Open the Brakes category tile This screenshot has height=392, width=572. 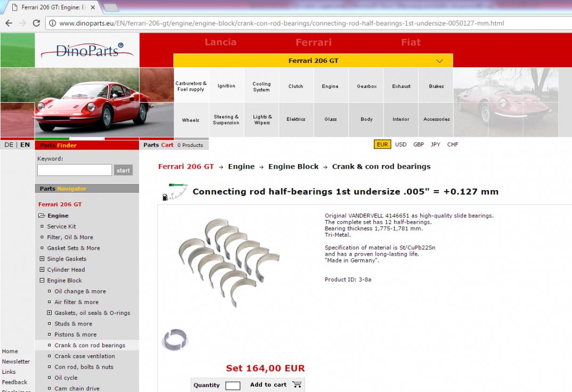pos(436,86)
